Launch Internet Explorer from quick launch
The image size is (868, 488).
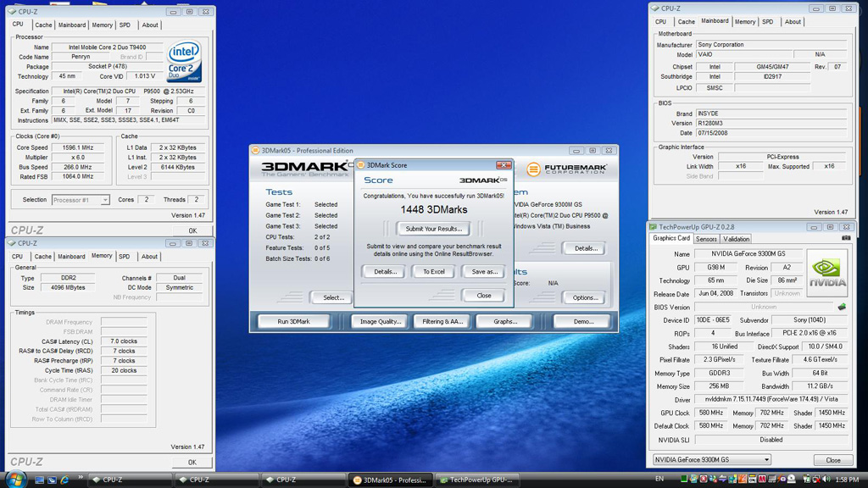tap(64, 480)
